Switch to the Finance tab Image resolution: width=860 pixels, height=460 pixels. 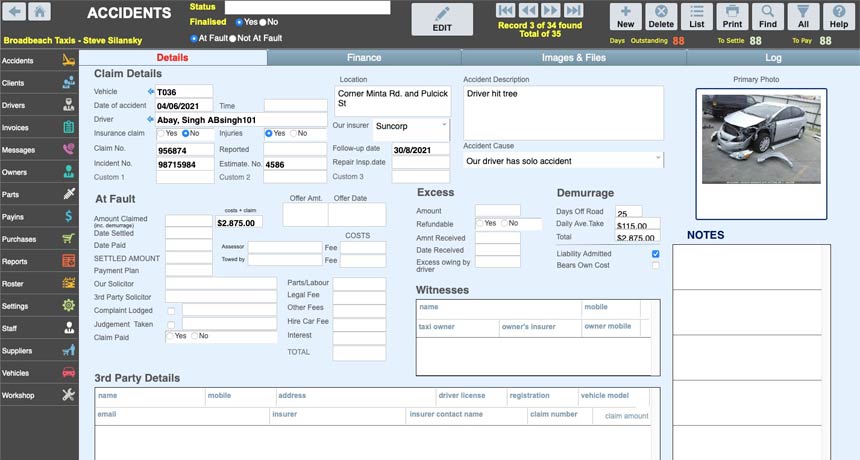[363, 58]
